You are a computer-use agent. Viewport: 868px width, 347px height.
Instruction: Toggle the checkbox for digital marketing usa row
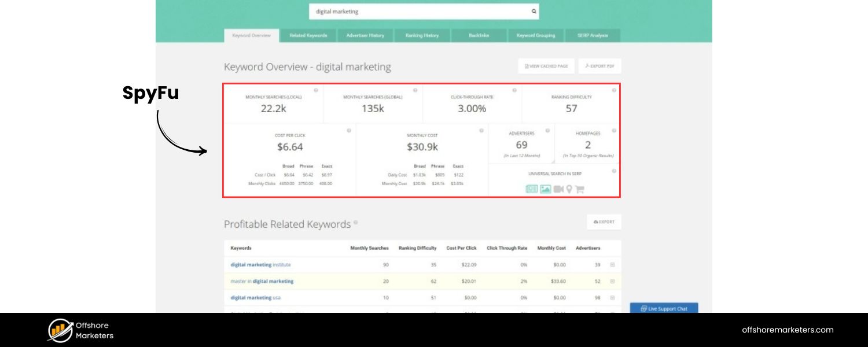tap(612, 298)
